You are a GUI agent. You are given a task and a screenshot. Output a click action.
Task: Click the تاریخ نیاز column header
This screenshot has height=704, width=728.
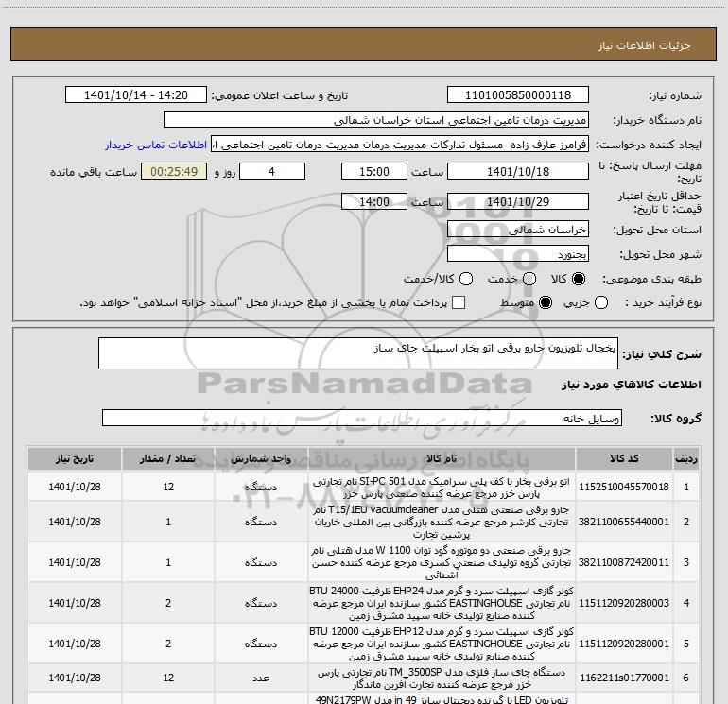click(x=75, y=458)
